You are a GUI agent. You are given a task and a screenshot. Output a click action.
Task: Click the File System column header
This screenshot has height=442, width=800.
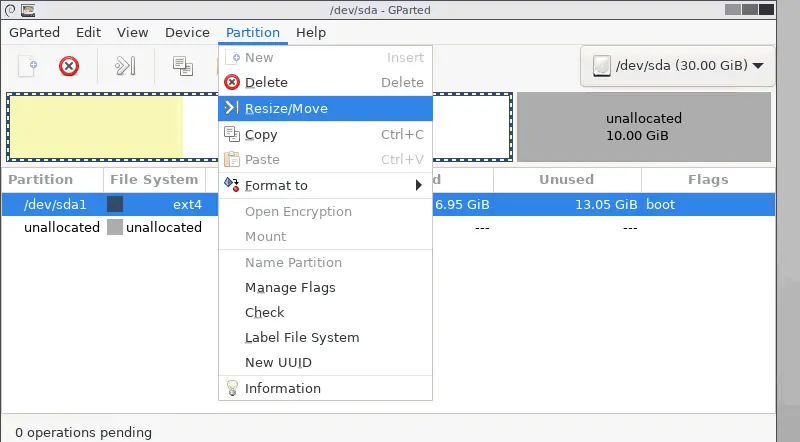(154, 180)
